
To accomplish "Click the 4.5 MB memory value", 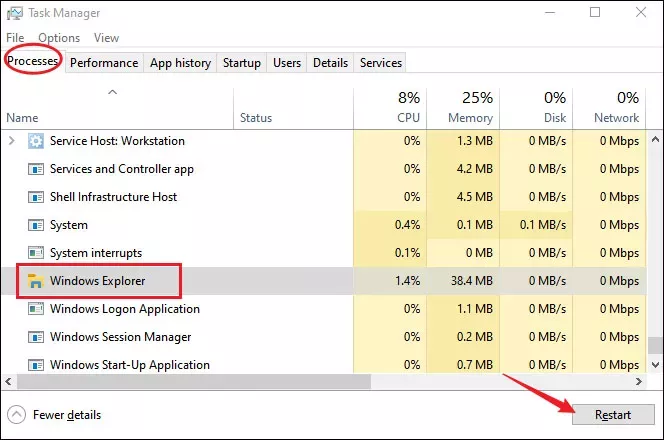I will tap(475, 197).
